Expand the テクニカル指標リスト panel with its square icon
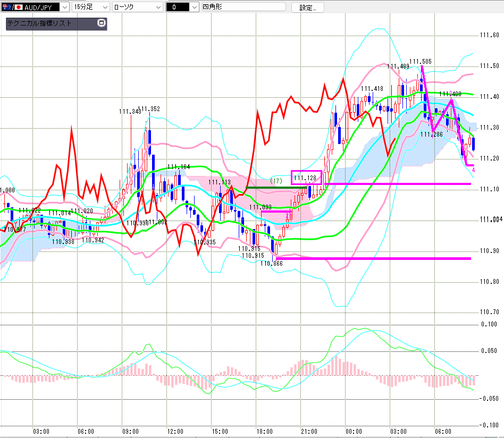The height and width of the screenshot is (438, 504). (x=102, y=23)
